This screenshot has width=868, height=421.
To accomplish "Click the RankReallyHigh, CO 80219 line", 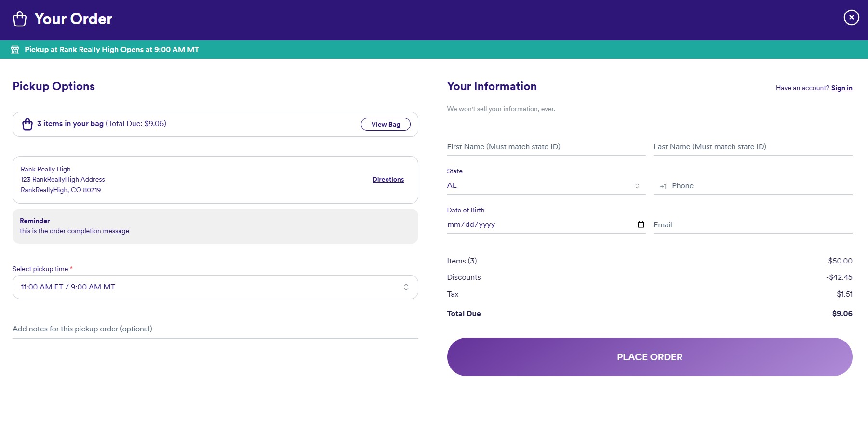I will (x=61, y=190).
